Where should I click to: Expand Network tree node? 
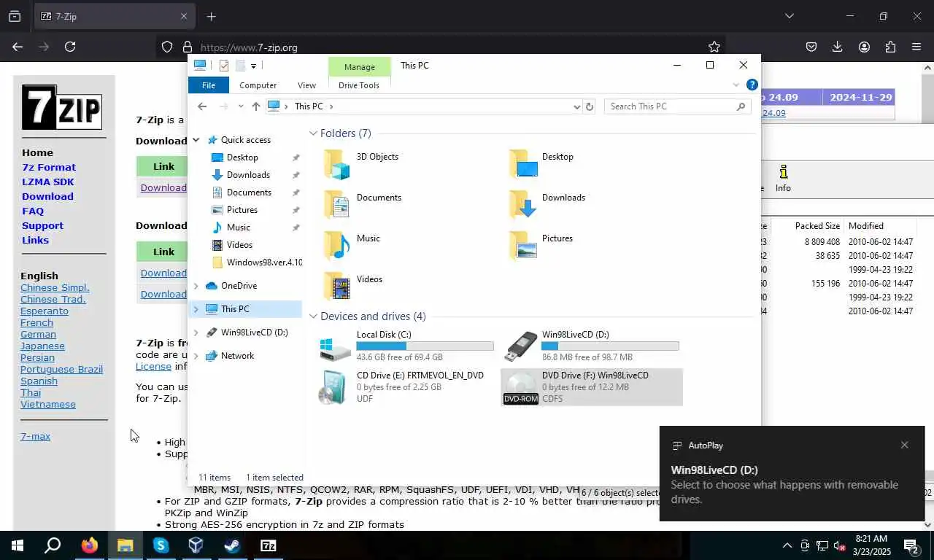(196, 356)
